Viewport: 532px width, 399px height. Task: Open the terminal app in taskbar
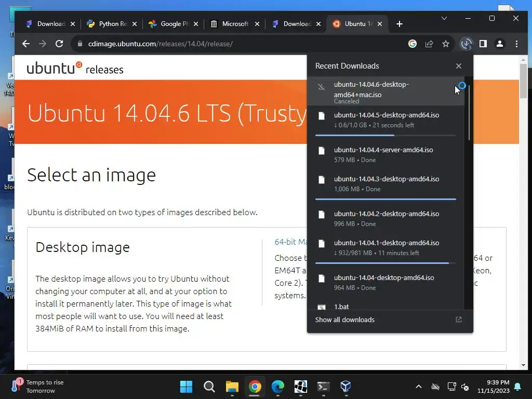[323, 387]
